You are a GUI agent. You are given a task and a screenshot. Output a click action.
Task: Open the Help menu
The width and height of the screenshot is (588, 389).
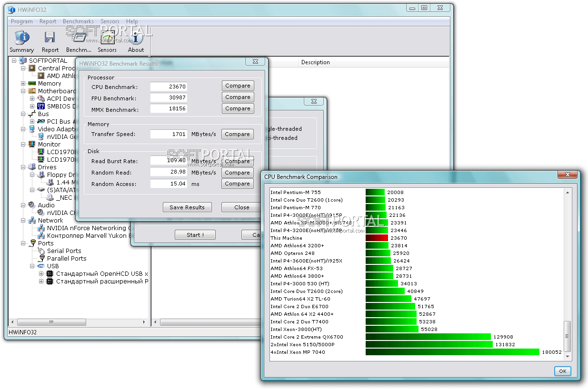tap(132, 21)
